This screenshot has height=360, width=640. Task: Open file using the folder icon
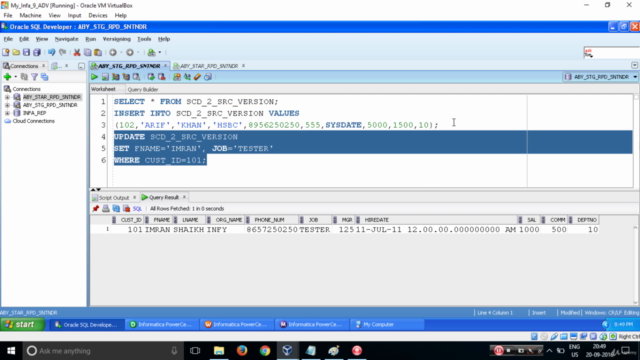coord(16,52)
